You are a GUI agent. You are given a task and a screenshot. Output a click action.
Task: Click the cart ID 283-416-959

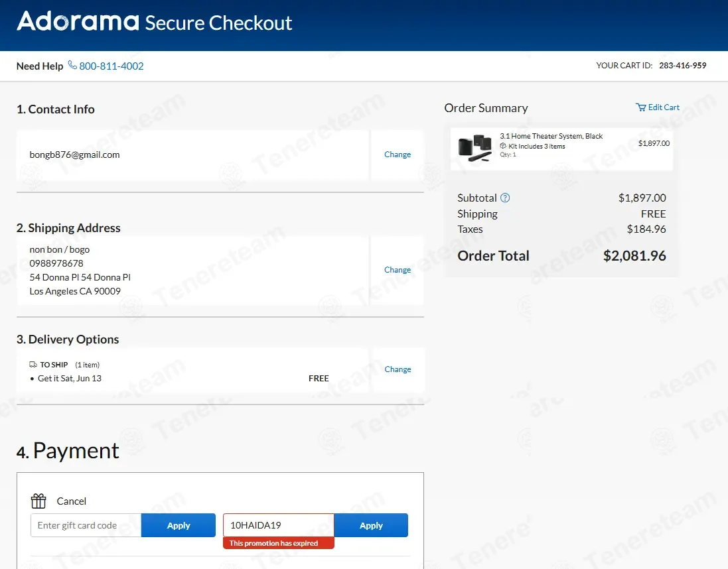pyautogui.click(x=682, y=66)
